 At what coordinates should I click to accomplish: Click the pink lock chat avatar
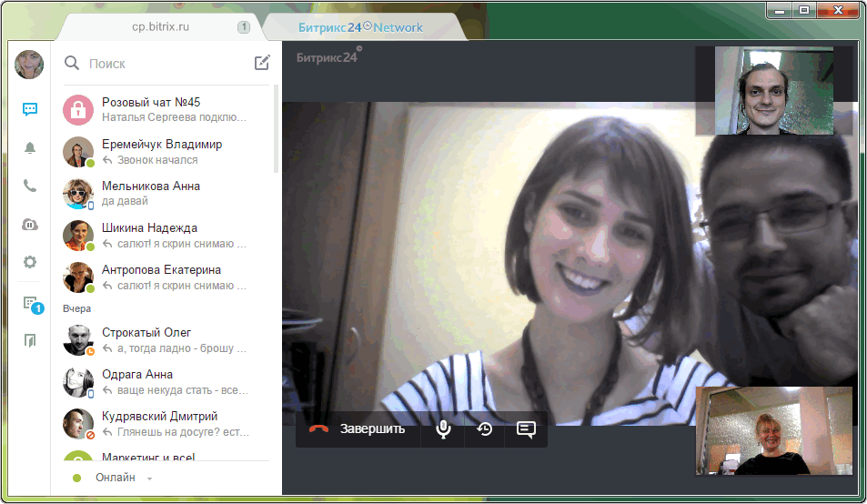78,109
